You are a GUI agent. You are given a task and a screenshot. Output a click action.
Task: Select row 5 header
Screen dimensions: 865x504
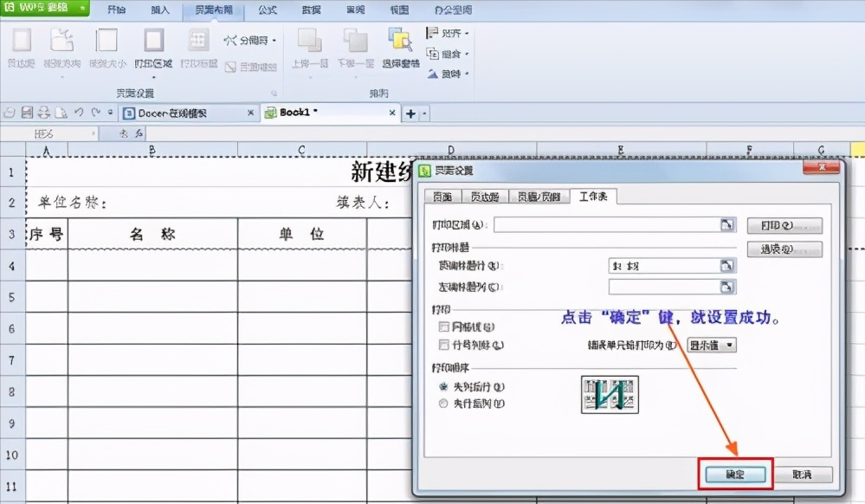click(12, 297)
